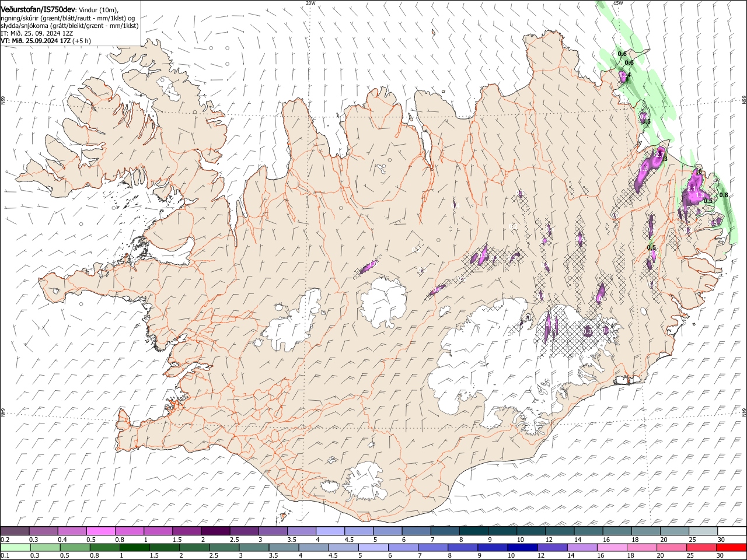
Task: Pick bottom-row deep navy swatch starting at 10
Action: [522, 548]
